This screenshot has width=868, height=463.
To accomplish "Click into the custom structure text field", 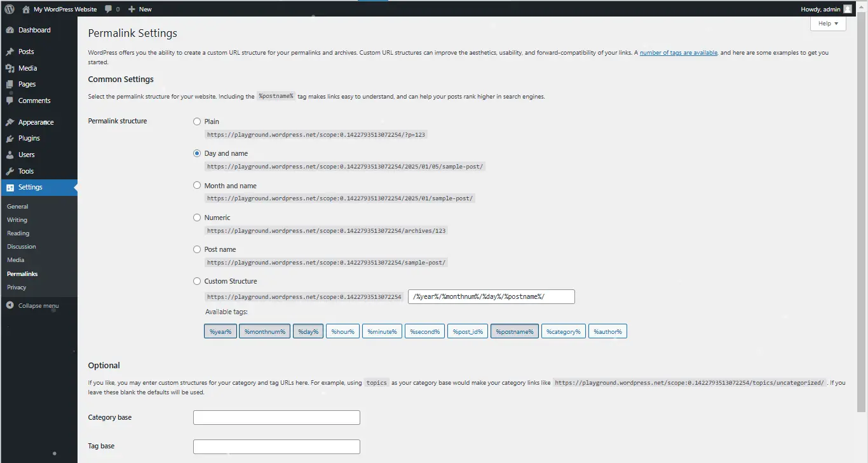I will coord(491,296).
